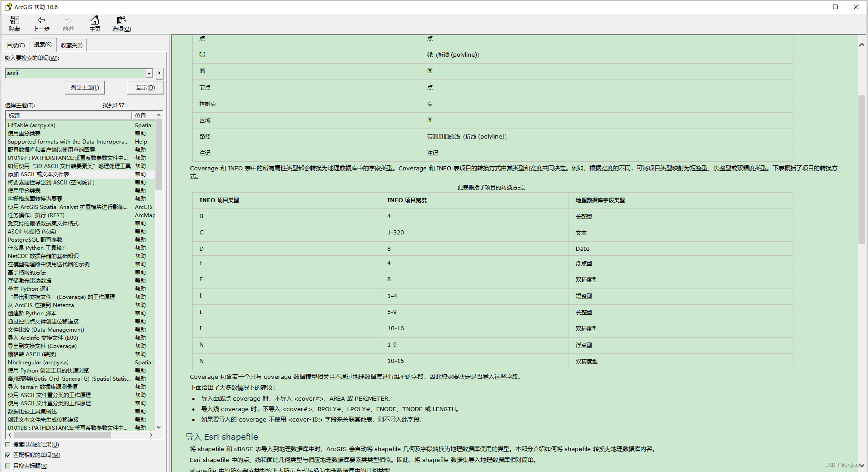
Task: Select topic '什么是 Python 工具箱?'
Action: coord(36,248)
